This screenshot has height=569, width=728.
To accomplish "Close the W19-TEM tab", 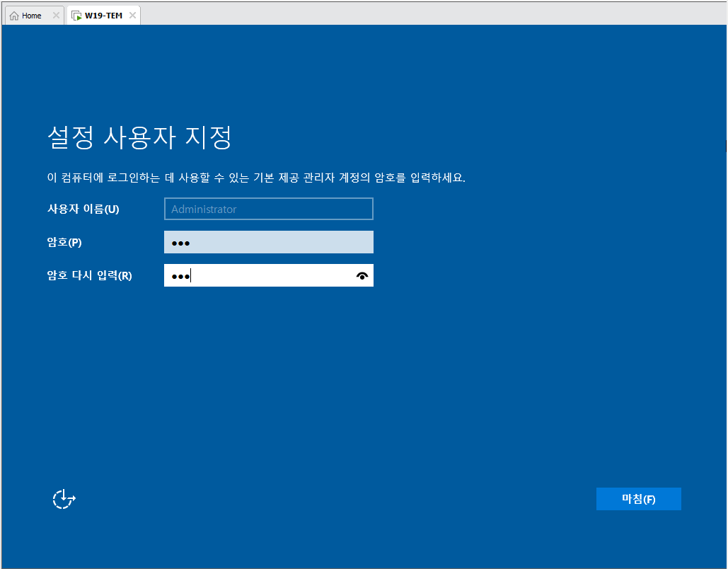I will pos(133,16).
